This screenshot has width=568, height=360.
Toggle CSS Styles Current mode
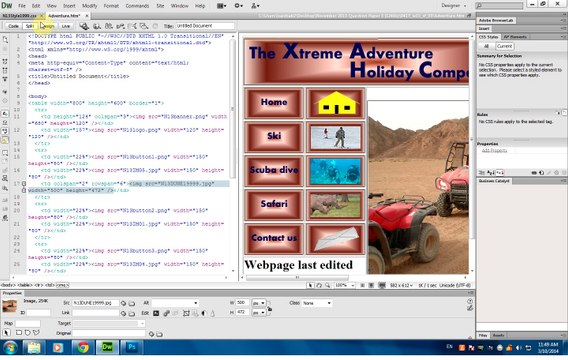click(x=504, y=46)
